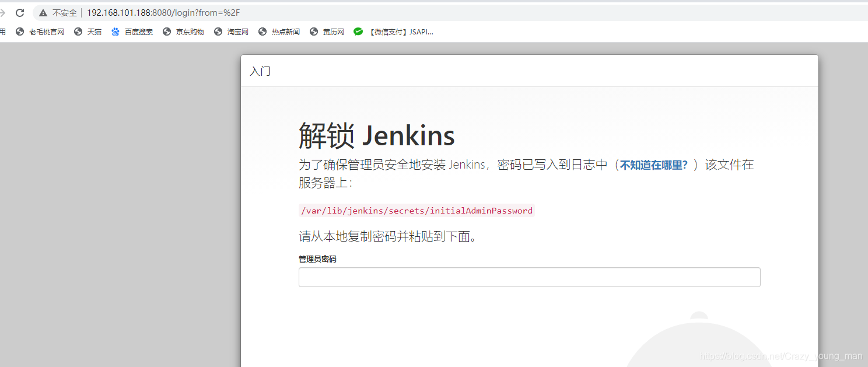Click the 不知道在哪里? help link
The height and width of the screenshot is (367, 868).
(653, 165)
